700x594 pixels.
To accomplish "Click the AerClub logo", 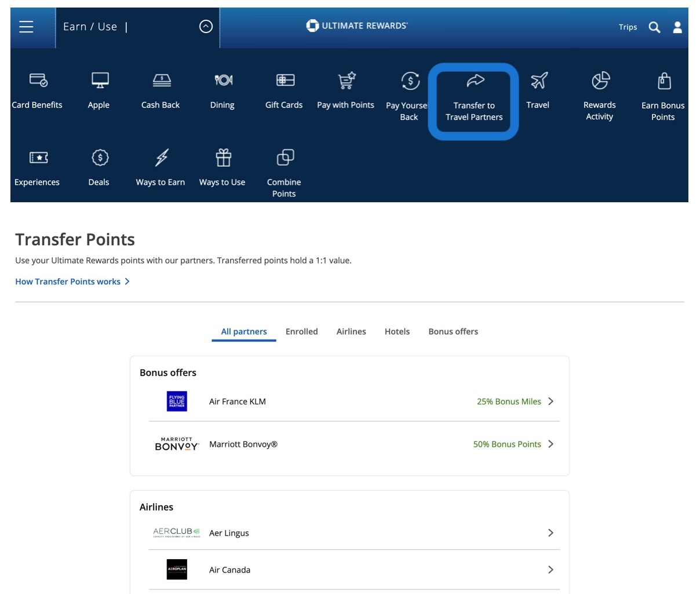I will coord(177,533).
